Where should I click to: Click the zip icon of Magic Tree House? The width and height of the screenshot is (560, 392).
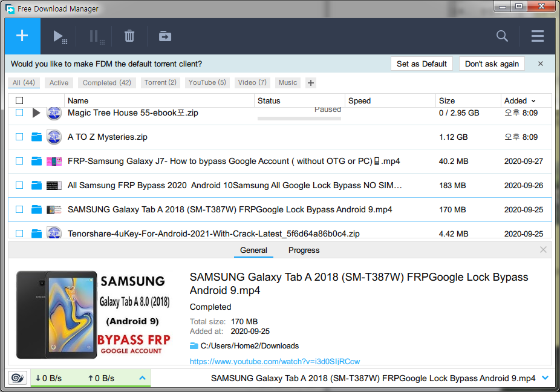coord(54,113)
